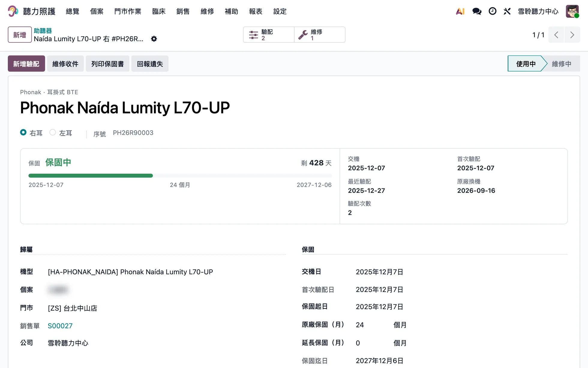The image size is (588, 368).
Task: Click the 維修收件 button
Action: coord(65,64)
